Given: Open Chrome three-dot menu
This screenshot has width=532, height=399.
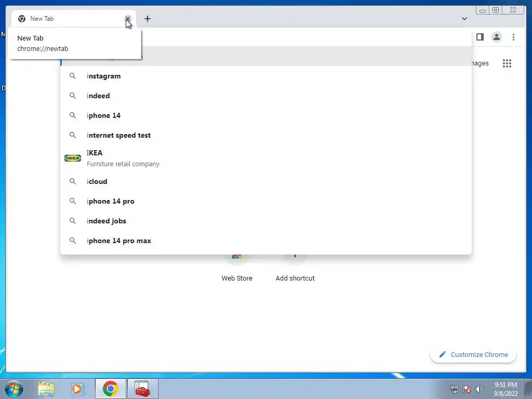Looking at the screenshot, I should [x=513, y=37].
